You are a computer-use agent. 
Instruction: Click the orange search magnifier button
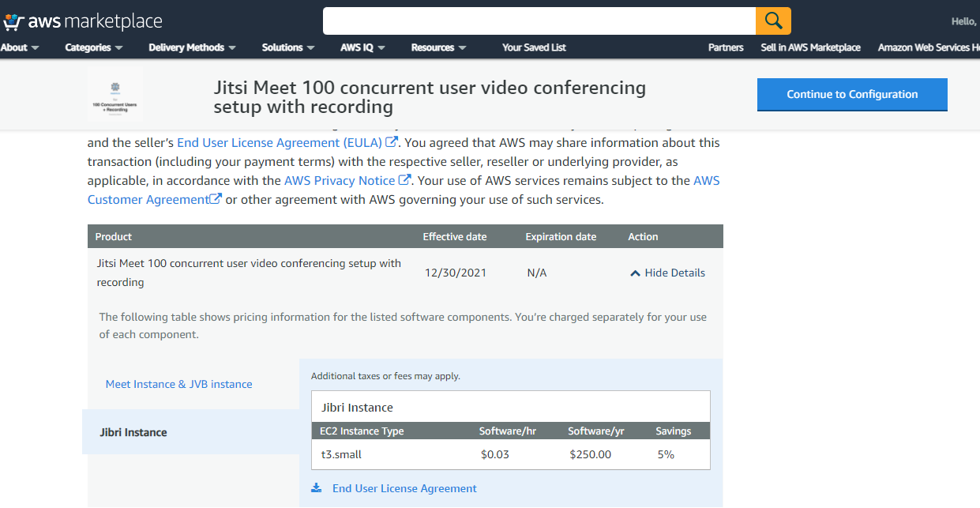(773, 21)
